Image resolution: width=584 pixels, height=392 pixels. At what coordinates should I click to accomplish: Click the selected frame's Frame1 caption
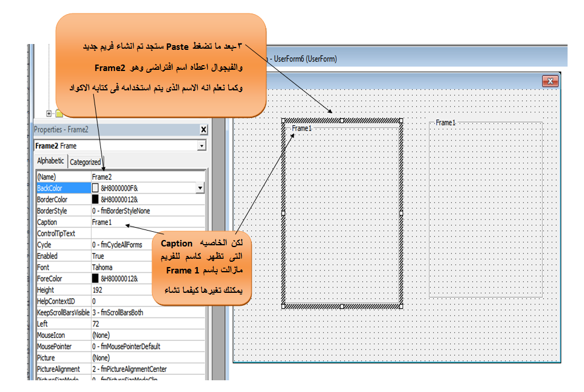[x=302, y=129]
